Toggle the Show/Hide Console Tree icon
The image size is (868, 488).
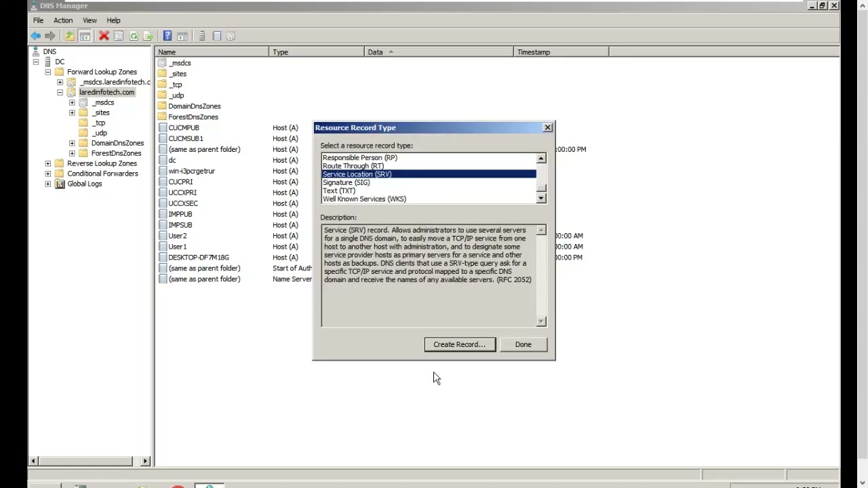(x=85, y=36)
